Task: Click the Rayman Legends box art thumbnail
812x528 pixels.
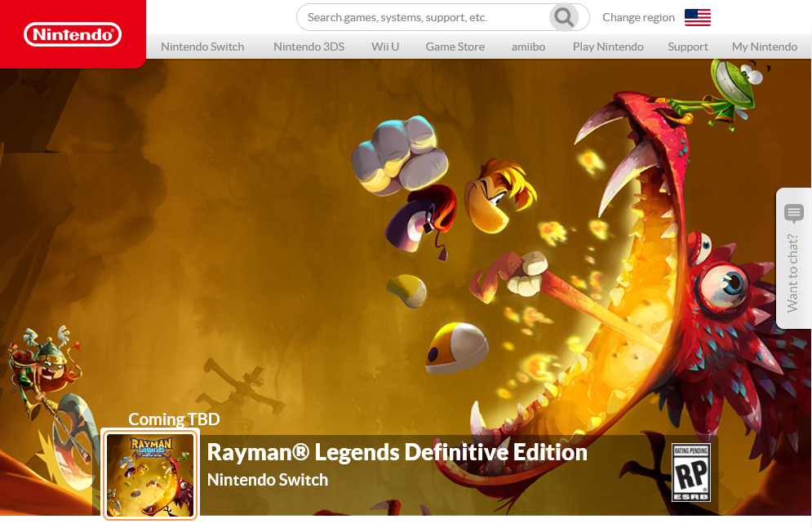Action: pyautogui.click(x=150, y=475)
